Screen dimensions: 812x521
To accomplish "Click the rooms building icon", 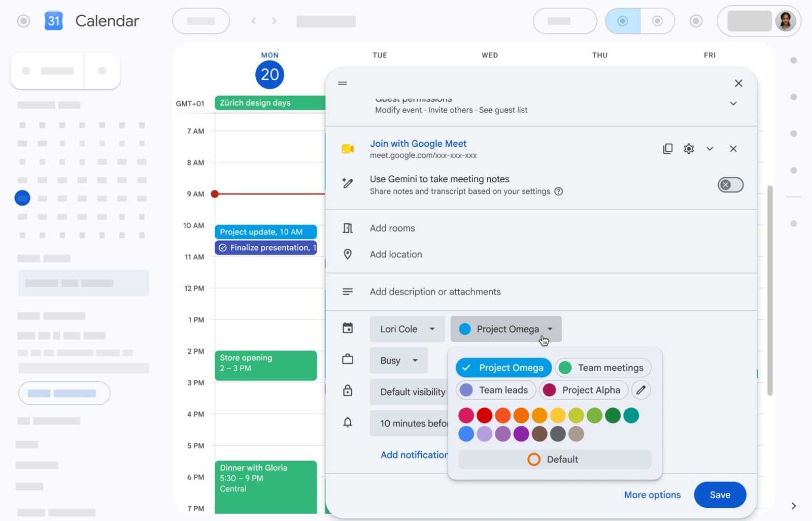I will point(348,228).
